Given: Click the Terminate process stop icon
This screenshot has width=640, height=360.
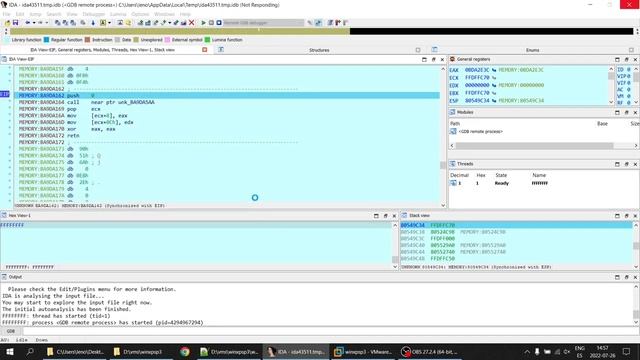Looking at the screenshot, I should (x=219, y=23).
